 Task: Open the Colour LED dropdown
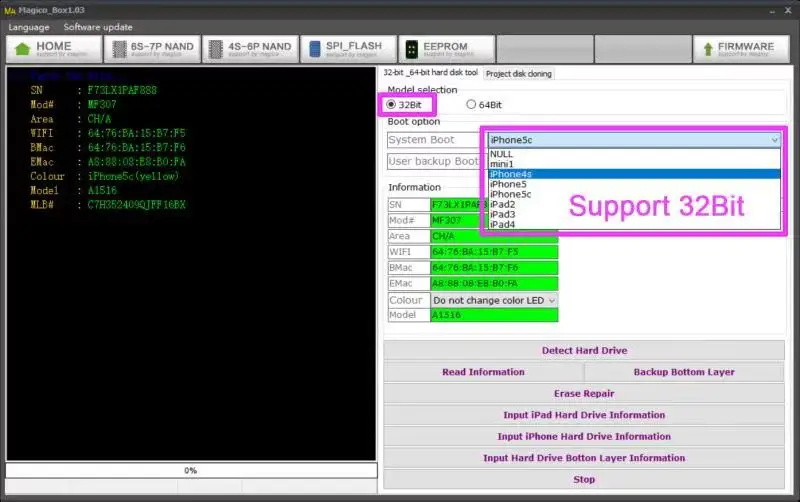(x=494, y=300)
